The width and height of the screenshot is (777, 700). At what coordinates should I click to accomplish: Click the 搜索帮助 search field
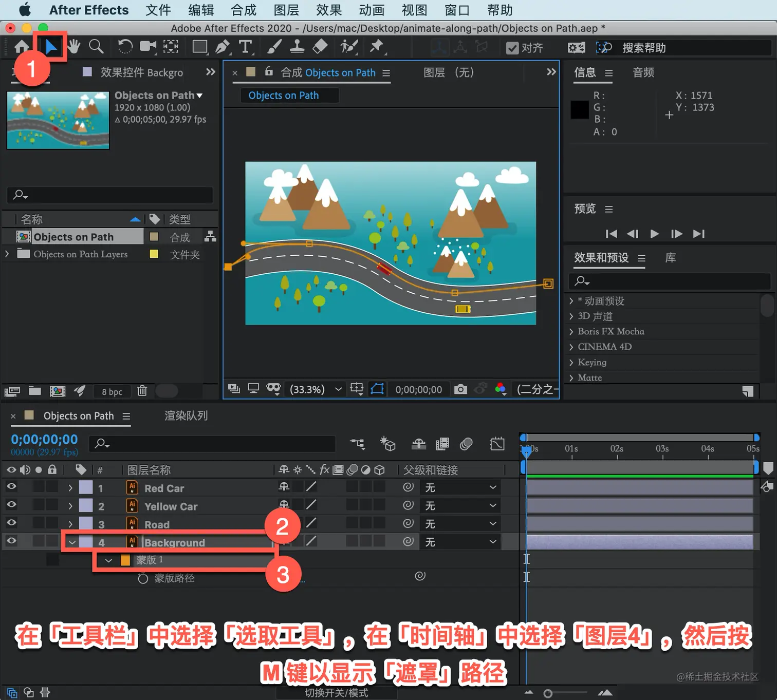696,48
